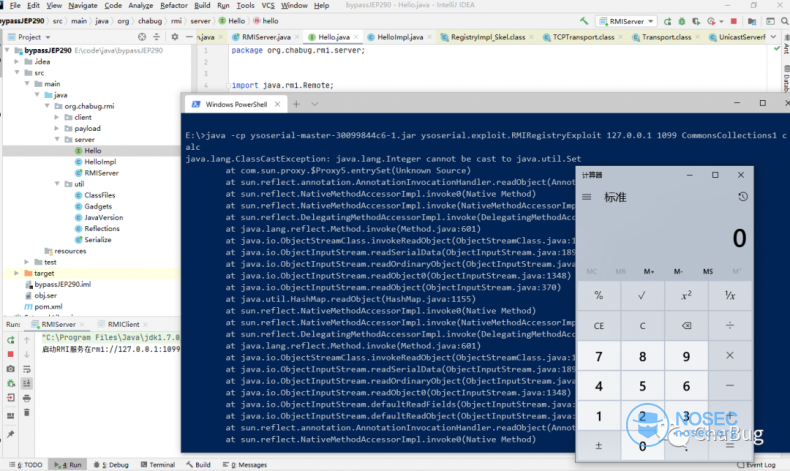Image resolution: width=790 pixels, height=471 pixels.
Task: Close the Hello.java editor tab
Action: 356,37
